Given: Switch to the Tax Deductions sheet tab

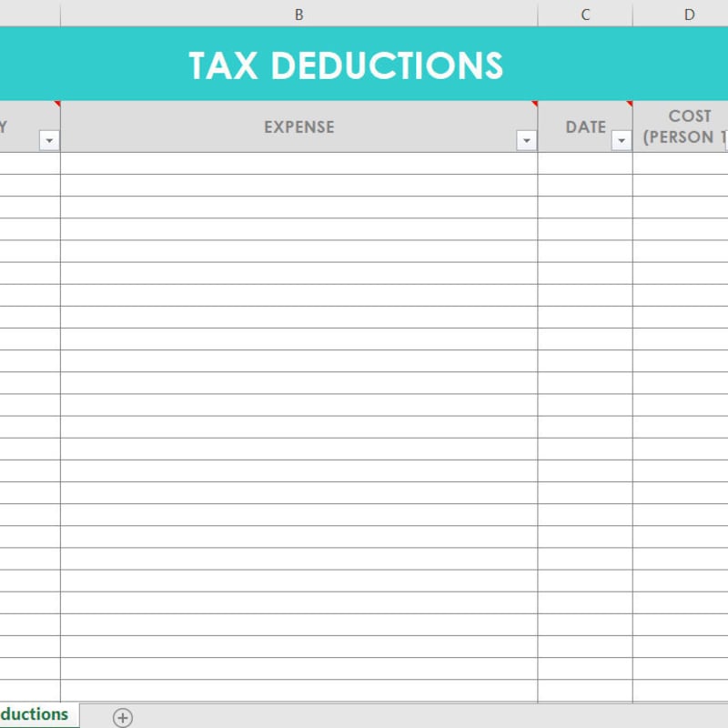Looking at the screenshot, I should [36, 715].
